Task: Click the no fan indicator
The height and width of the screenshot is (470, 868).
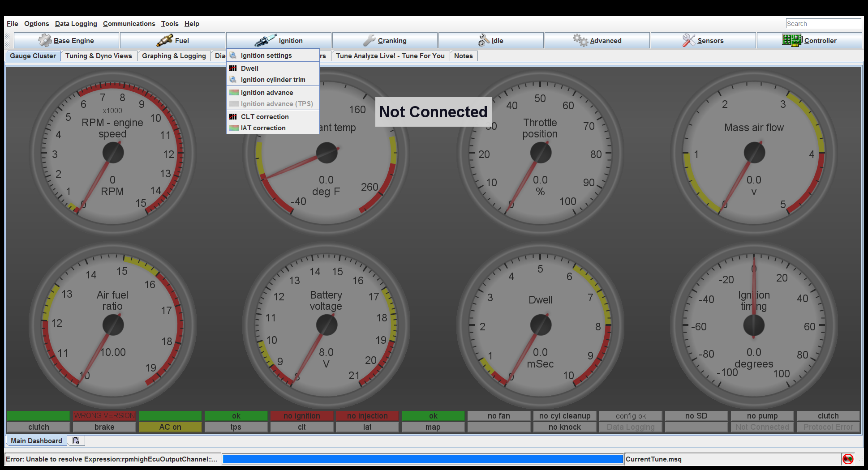Action: 499,415
